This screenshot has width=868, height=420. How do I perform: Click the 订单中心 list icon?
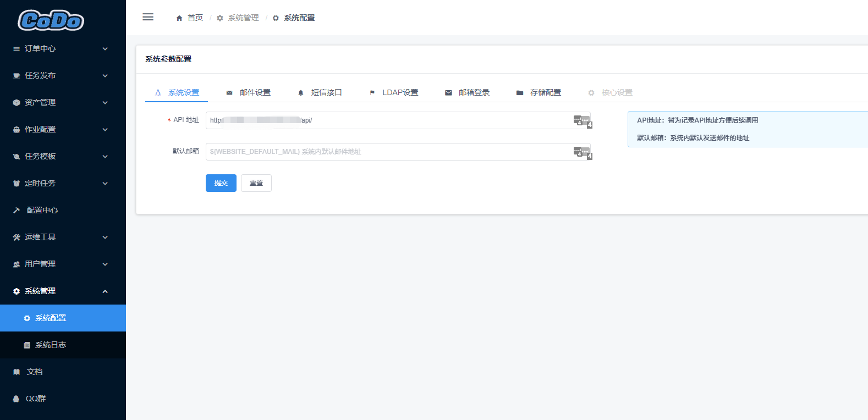point(17,49)
